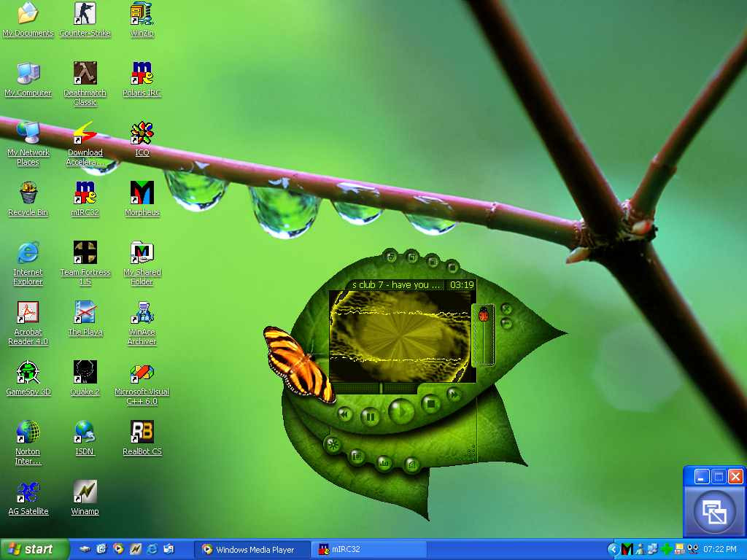This screenshot has width=747, height=560.
Task: Select the Team Fortress 1.5 shortcut
Action: tap(85, 264)
